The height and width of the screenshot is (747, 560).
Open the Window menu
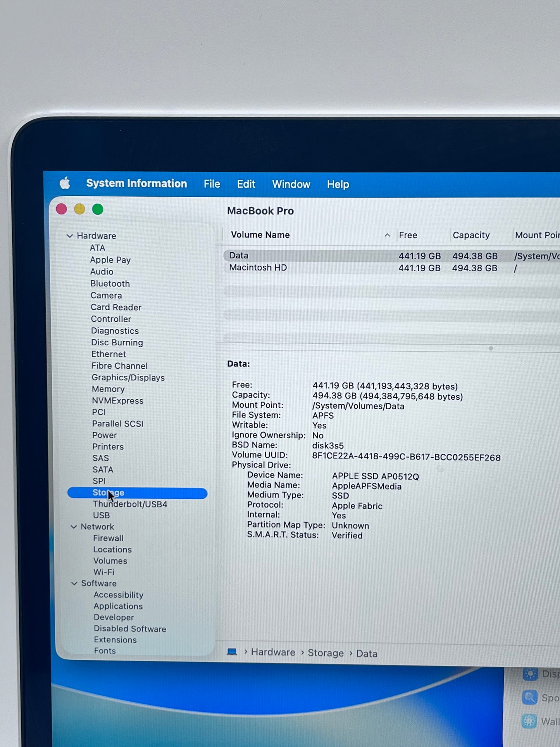point(291,184)
